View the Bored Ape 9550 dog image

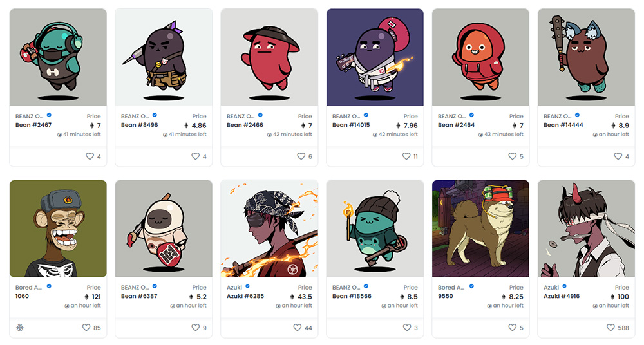point(480,228)
